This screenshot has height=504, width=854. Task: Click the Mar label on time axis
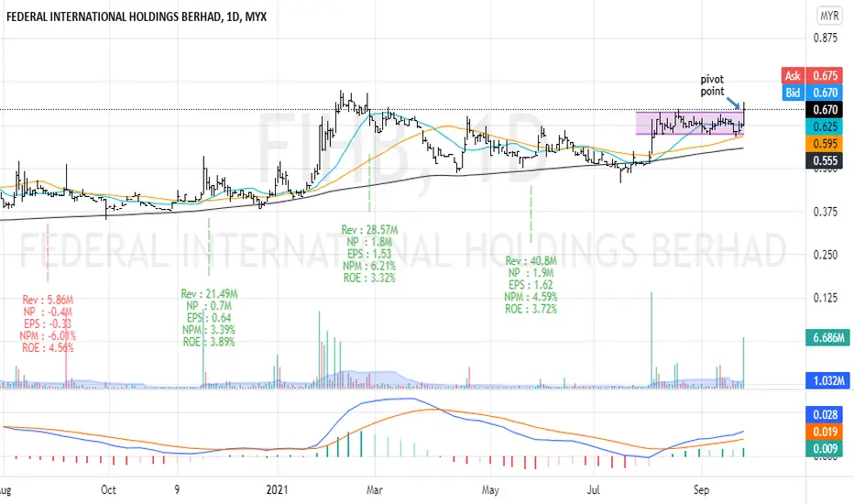[375, 490]
